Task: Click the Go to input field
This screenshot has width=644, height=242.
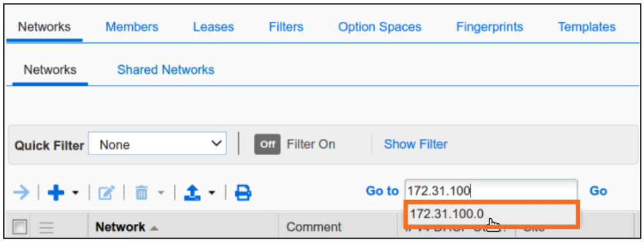Action: [x=491, y=191]
